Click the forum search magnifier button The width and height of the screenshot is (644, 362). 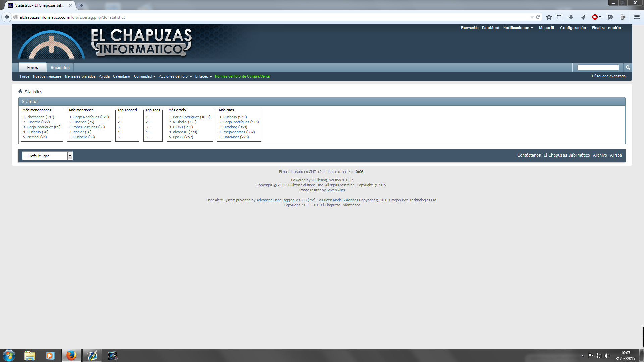(x=628, y=68)
